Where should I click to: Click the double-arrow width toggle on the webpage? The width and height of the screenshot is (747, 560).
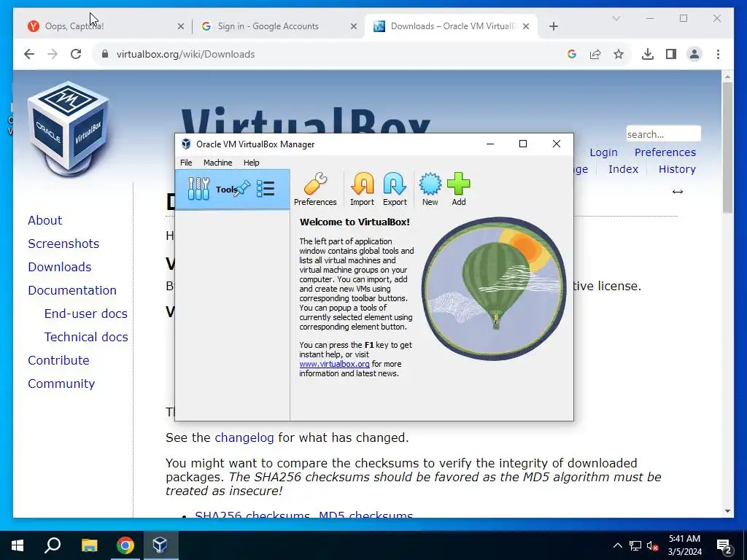pos(678,192)
